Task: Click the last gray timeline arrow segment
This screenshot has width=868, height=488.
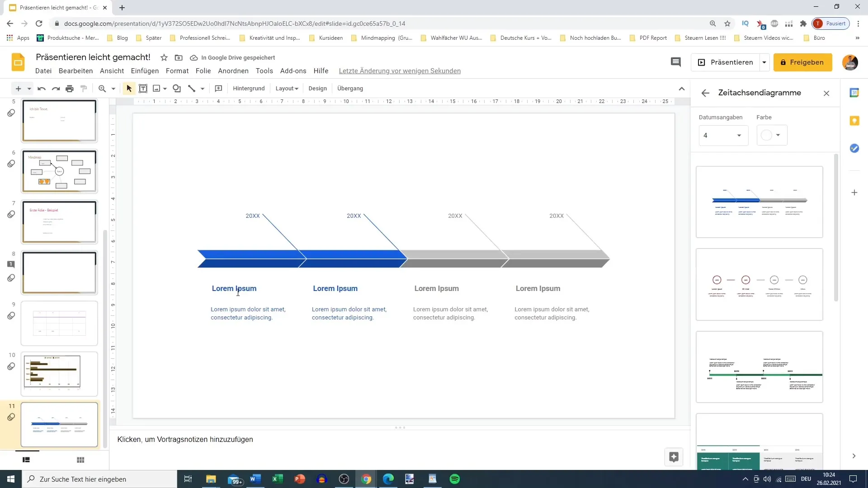Action: (x=556, y=259)
